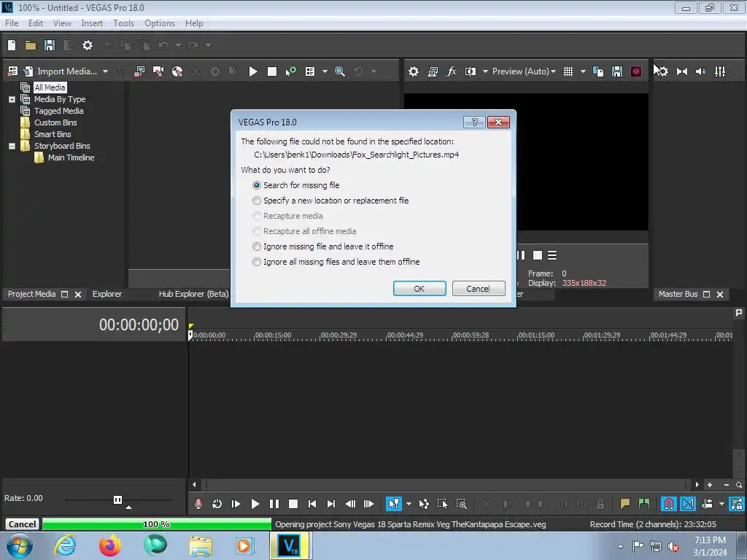Stop preview in Project Media toolbar
747x560 pixels.
click(272, 71)
